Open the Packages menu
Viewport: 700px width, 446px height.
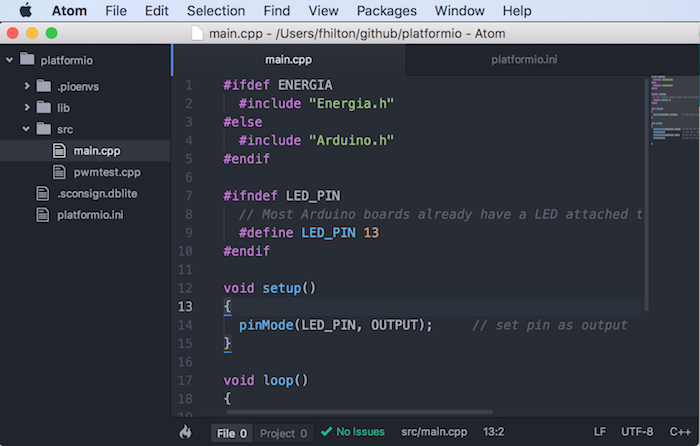pyautogui.click(x=387, y=11)
